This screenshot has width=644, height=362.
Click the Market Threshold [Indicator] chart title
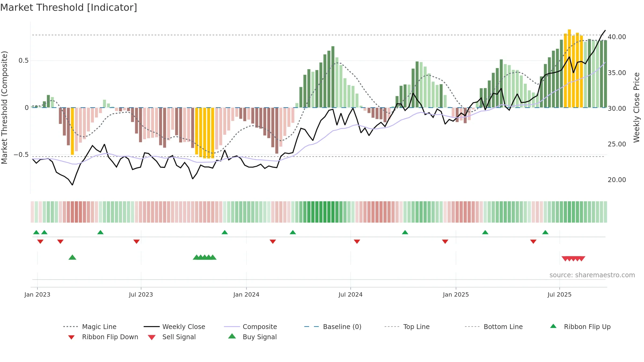pyautogui.click(x=69, y=8)
